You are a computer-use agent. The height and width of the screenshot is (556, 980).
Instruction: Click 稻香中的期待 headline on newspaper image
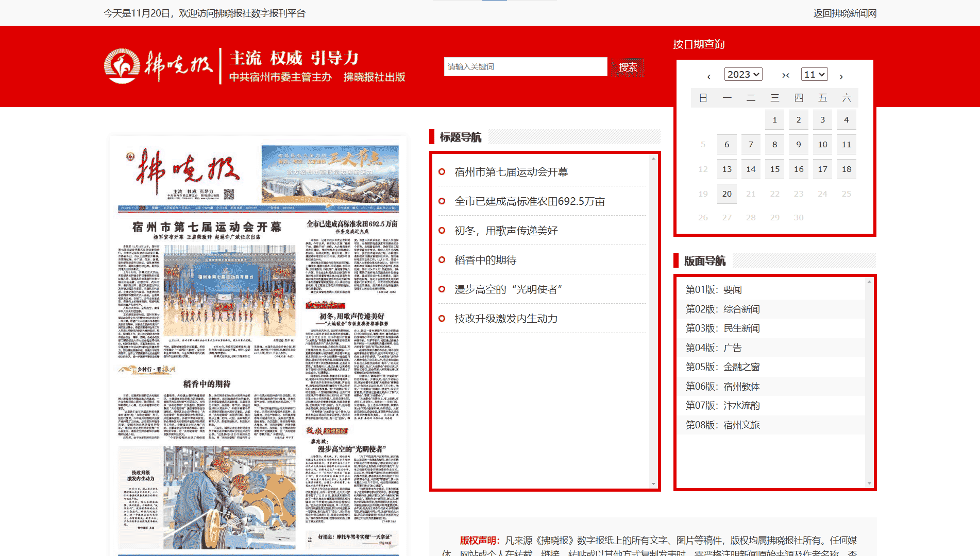(x=207, y=384)
